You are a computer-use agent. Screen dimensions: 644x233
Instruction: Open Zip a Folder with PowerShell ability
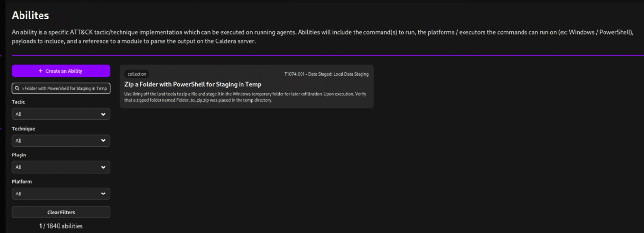click(x=193, y=84)
